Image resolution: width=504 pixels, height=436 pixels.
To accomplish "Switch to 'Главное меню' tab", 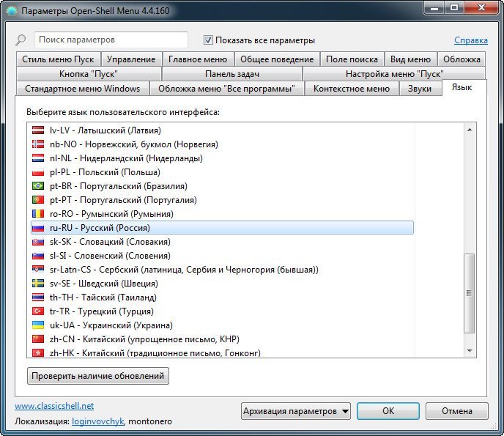I will (x=198, y=59).
